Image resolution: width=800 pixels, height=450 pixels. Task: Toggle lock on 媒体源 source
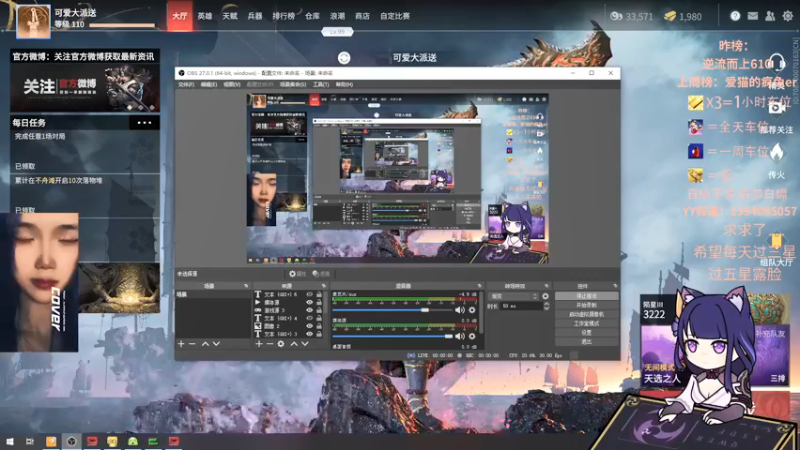point(319,303)
